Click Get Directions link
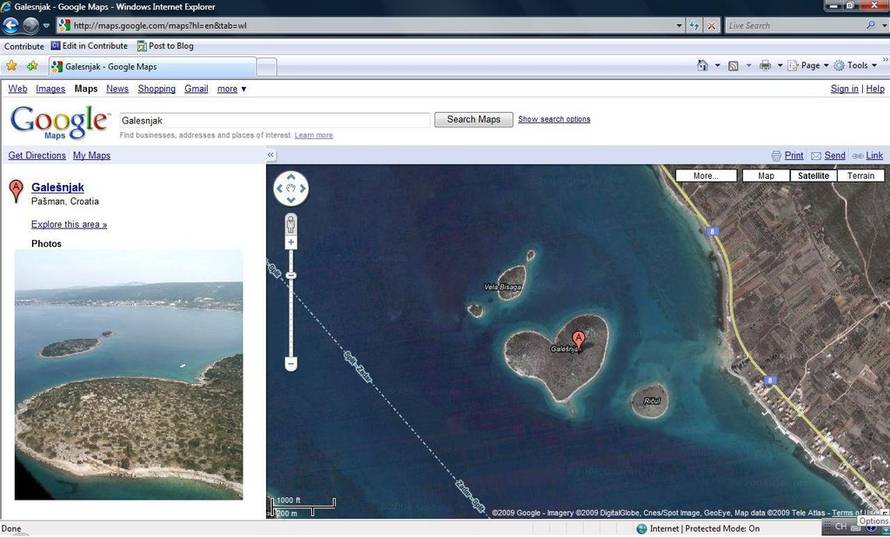Image resolution: width=890 pixels, height=537 pixels. pyautogui.click(x=37, y=155)
